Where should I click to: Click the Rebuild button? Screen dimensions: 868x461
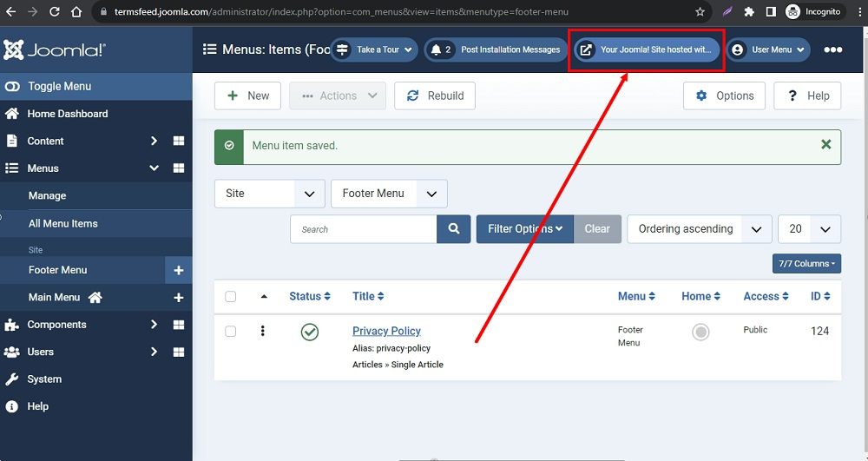point(435,95)
